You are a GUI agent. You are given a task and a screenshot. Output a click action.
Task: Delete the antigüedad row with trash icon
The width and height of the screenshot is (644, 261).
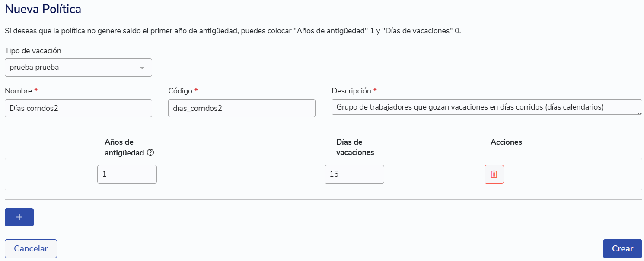coord(494,174)
